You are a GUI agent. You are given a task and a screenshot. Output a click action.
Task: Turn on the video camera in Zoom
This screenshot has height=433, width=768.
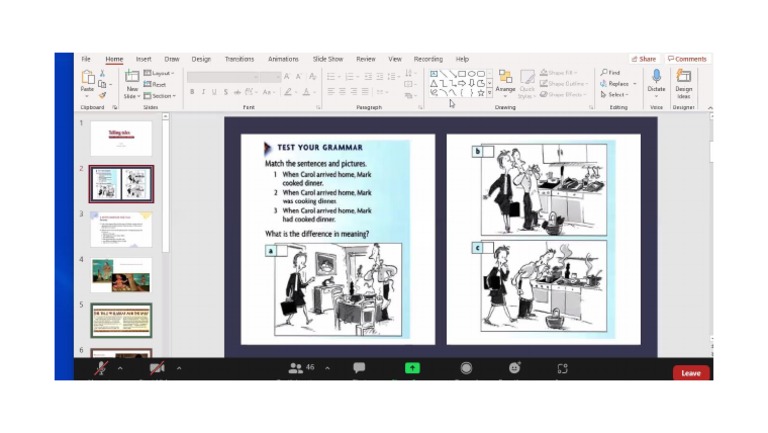[157, 369]
